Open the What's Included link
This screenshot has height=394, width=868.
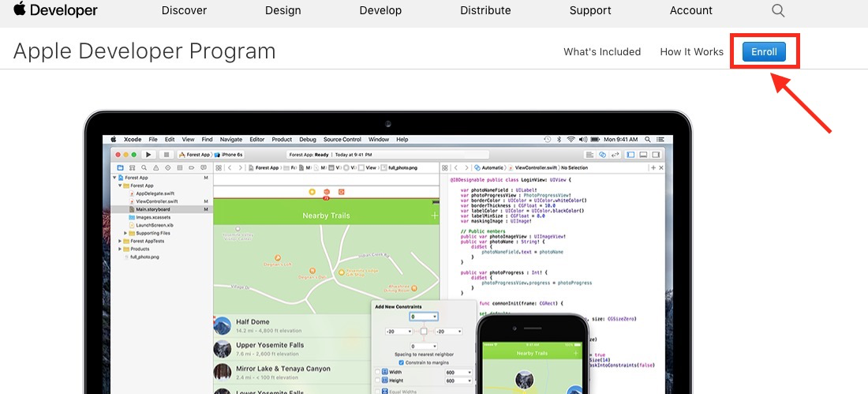click(x=602, y=52)
